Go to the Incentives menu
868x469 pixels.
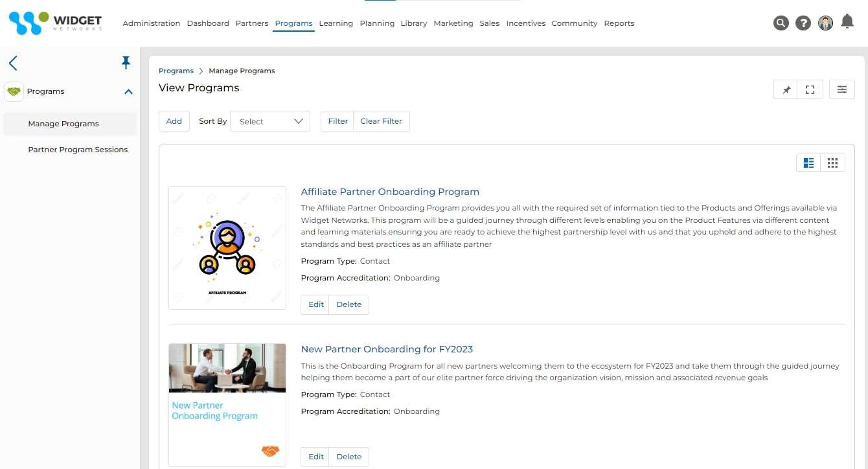click(x=525, y=23)
